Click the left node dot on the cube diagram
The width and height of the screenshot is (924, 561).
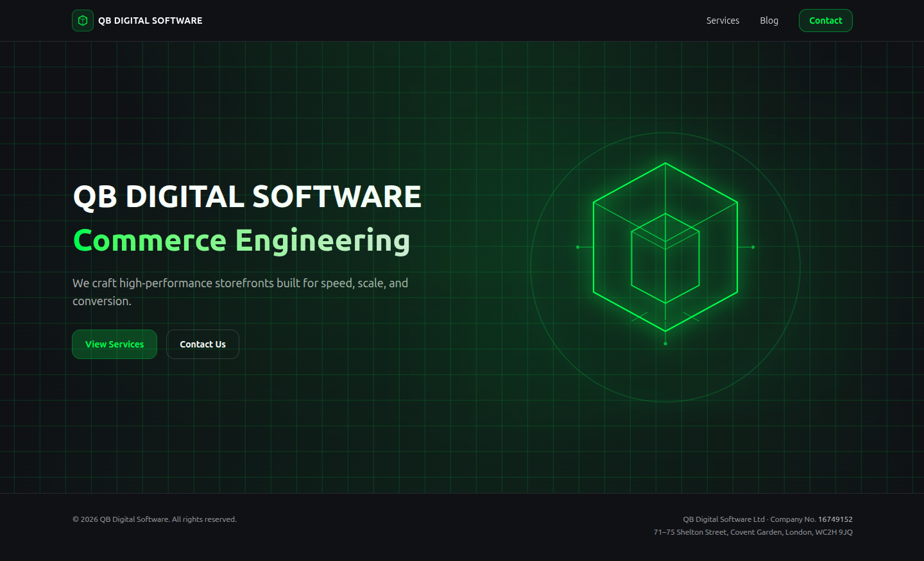click(578, 246)
